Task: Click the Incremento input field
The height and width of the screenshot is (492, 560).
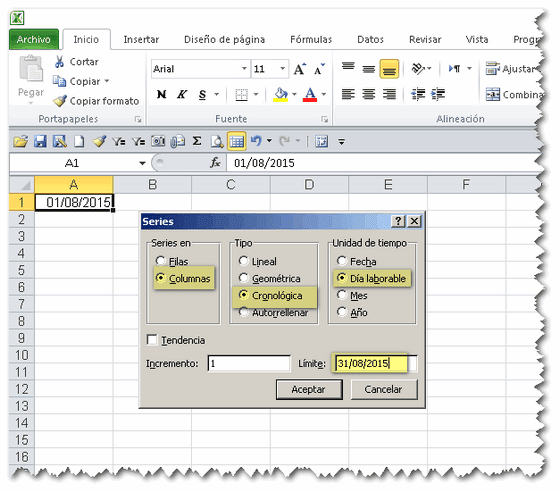Action: [249, 363]
